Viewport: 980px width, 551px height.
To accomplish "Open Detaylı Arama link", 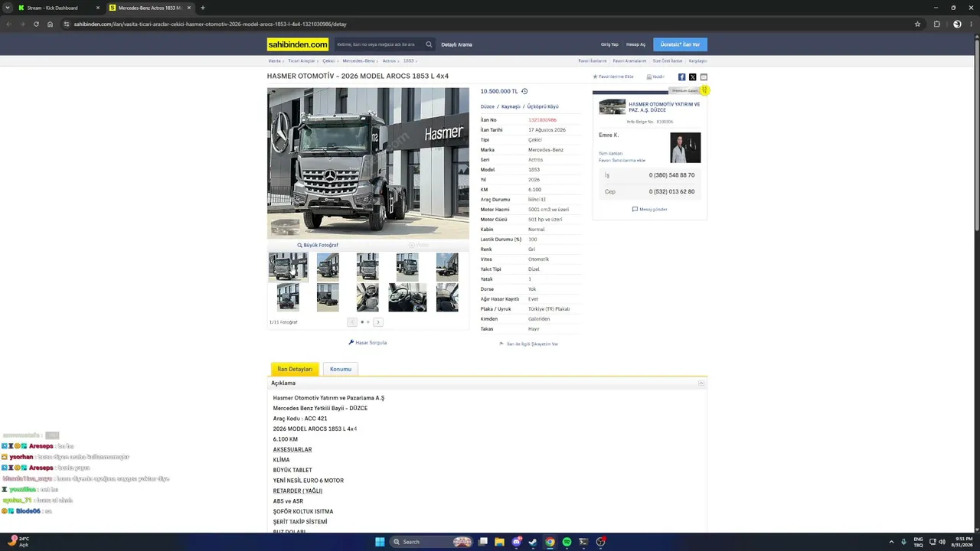I will [456, 44].
